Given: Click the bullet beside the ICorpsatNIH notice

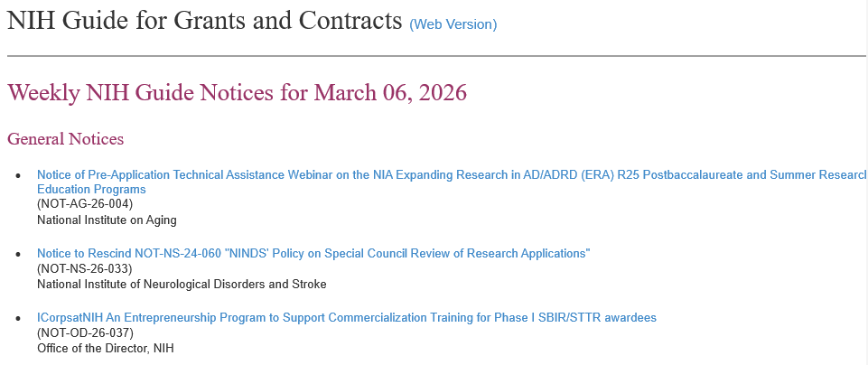Looking at the screenshot, I should pos(18,318).
